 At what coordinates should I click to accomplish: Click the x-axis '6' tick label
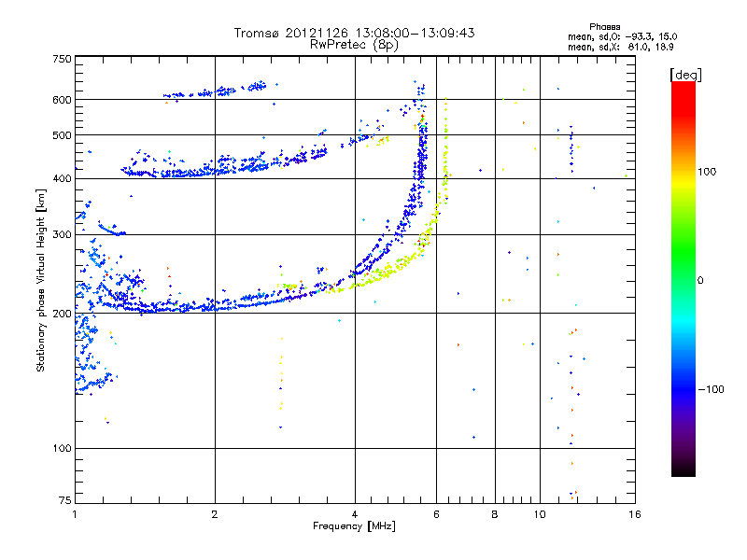(x=436, y=514)
